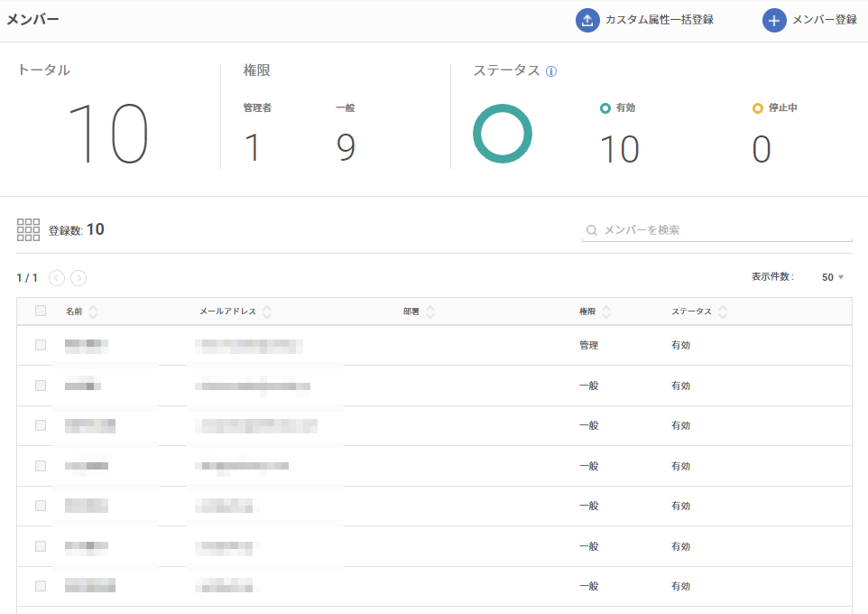Sort by ステータス column arrows

point(723,312)
